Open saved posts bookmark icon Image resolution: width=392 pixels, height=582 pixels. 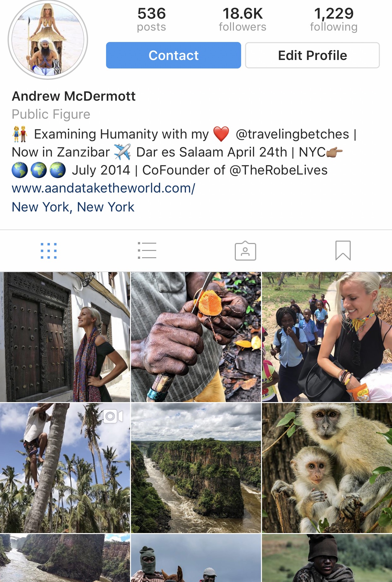coord(343,251)
